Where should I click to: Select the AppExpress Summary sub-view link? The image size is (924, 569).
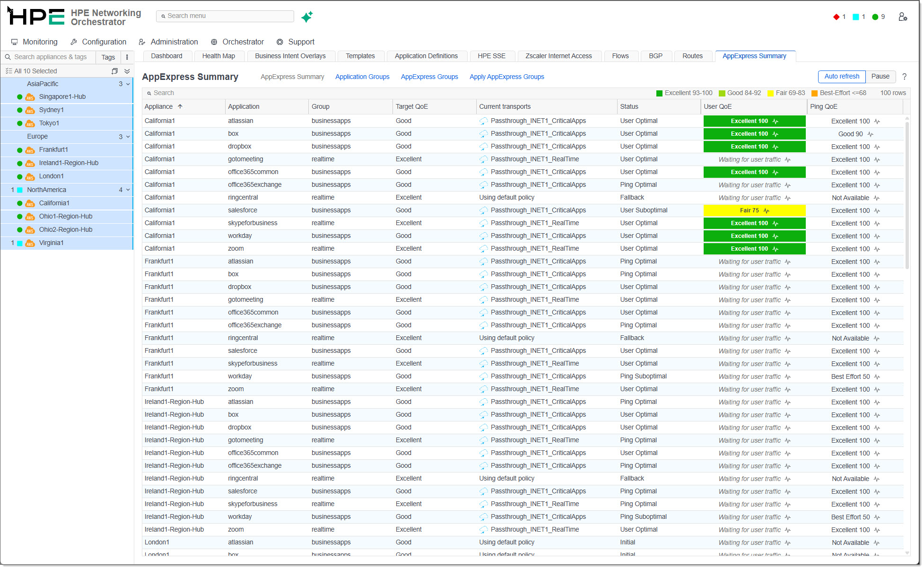point(292,77)
